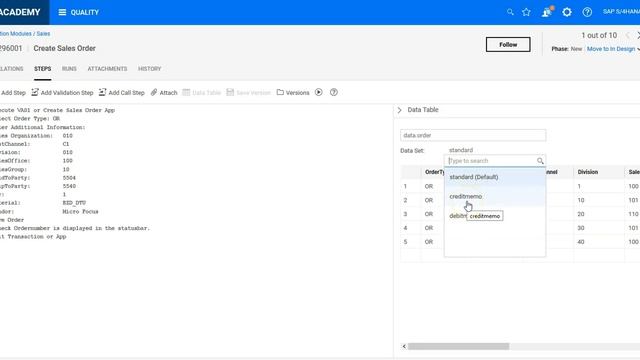The width and height of the screenshot is (640, 360).
Task: Select creditmemo data set option
Action: 495,196
